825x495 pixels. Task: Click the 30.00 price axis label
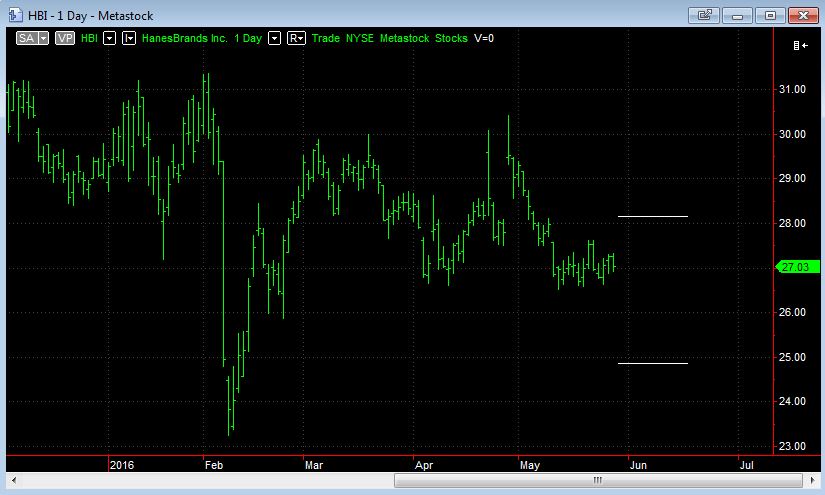792,134
